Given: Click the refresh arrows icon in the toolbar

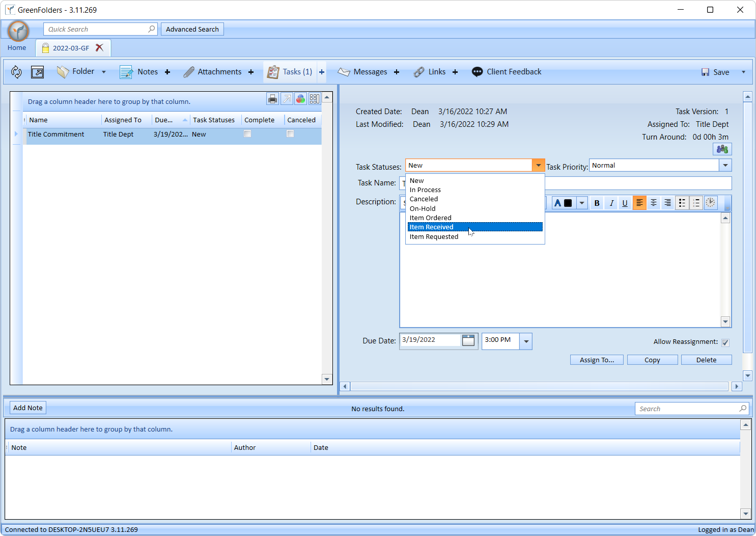Looking at the screenshot, I should point(16,72).
